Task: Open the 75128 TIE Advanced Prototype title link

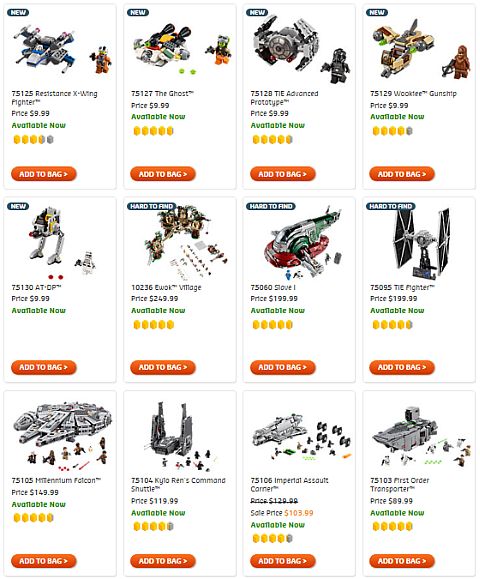Action: (284, 98)
